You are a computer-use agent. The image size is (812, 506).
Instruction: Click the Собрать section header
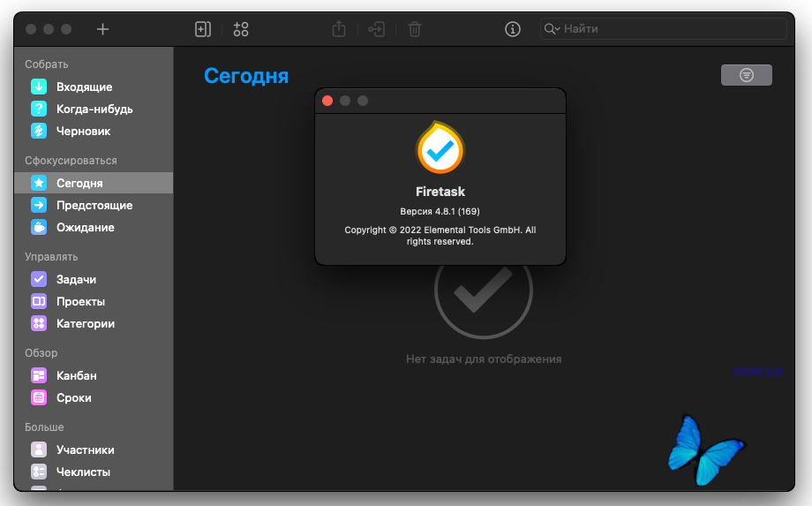(x=47, y=64)
